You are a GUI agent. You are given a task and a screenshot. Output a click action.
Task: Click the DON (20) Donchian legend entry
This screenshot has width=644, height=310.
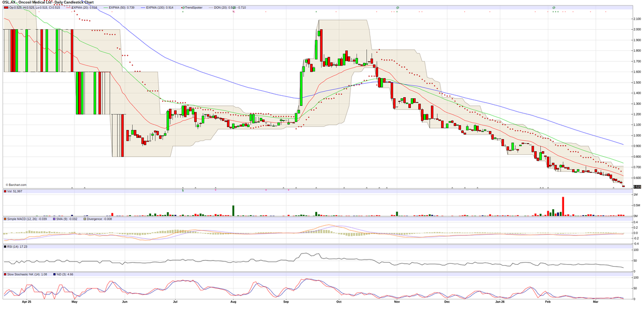point(228,8)
